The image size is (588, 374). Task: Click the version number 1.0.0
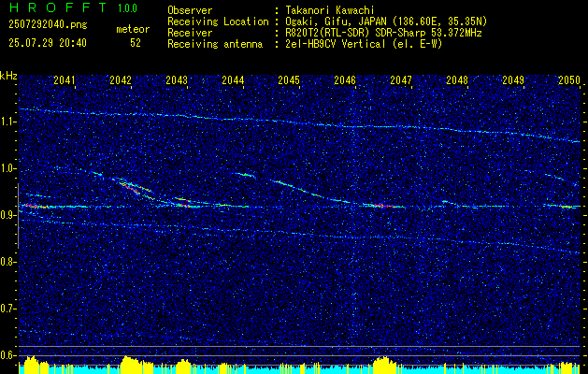[127, 8]
